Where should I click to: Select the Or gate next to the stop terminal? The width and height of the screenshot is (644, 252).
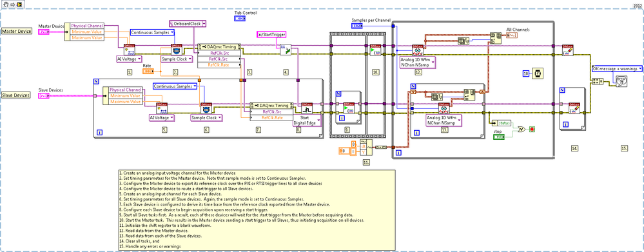tap(522, 129)
